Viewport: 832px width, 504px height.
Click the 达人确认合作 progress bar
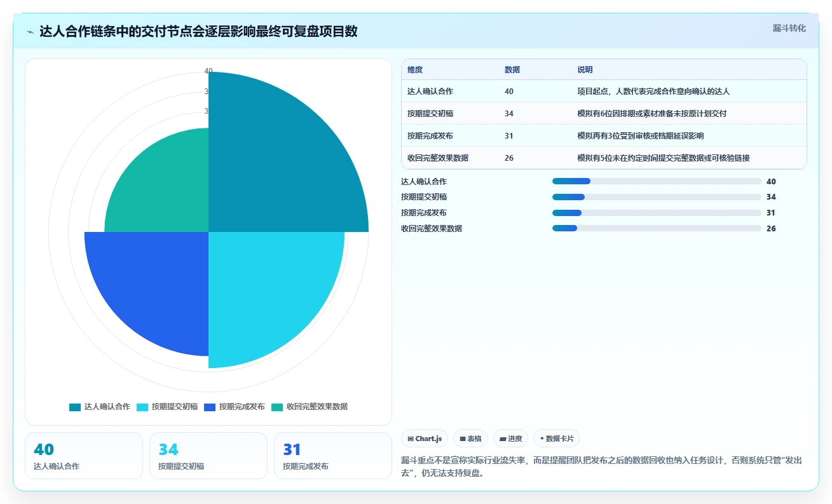(x=657, y=181)
